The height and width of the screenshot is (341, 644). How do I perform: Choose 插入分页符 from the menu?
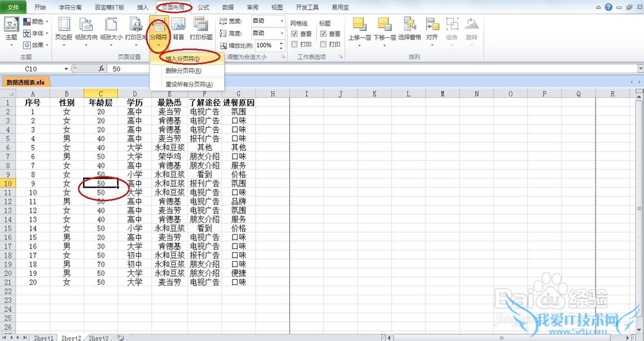(187, 59)
